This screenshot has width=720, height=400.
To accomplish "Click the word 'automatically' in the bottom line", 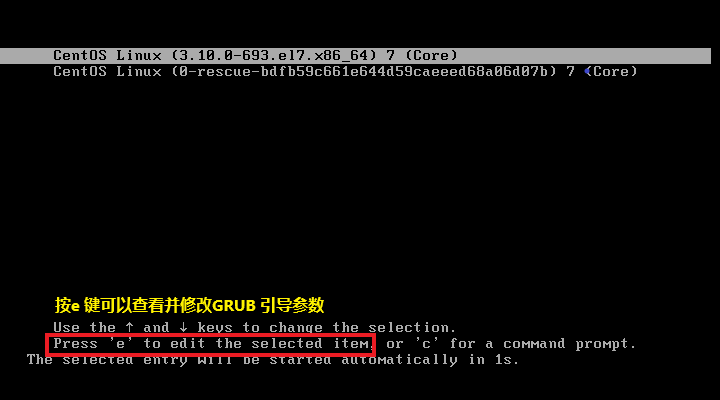I will (399, 360).
